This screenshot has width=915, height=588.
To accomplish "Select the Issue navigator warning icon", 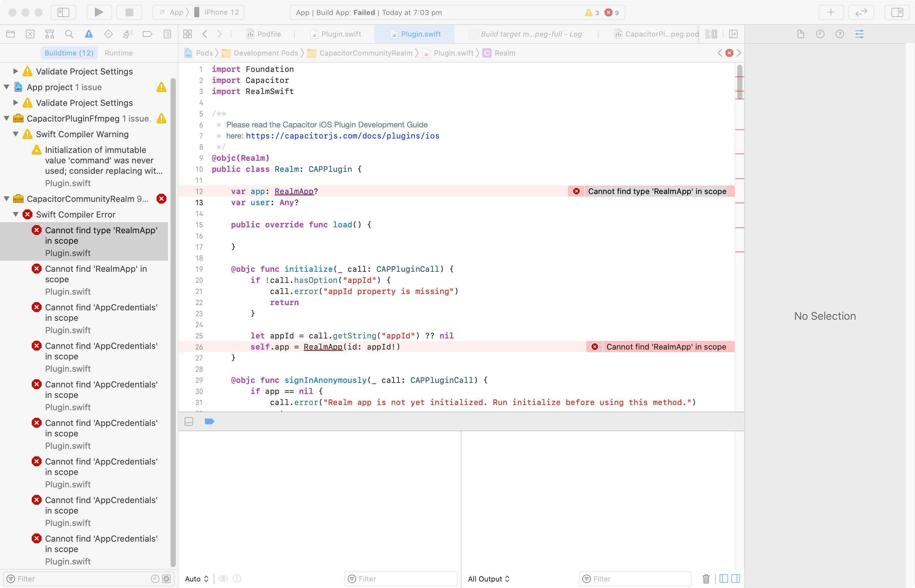I will point(89,34).
